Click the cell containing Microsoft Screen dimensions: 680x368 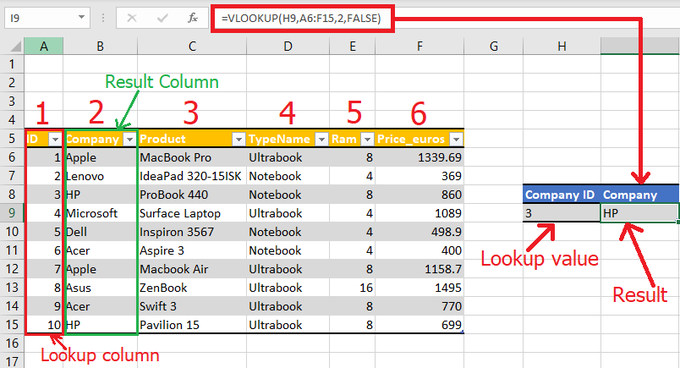click(100, 213)
